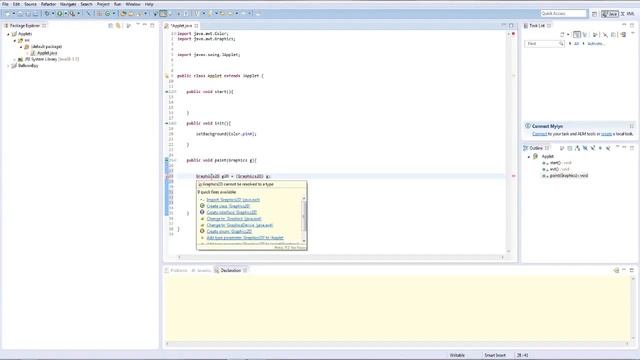640x360 pixels.
Task: Click the Debug bug icon in toolbar
Action: (47, 13)
